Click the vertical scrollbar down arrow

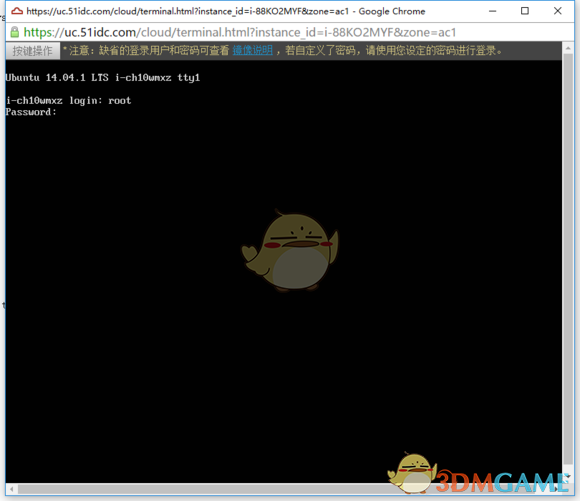coord(568,476)
